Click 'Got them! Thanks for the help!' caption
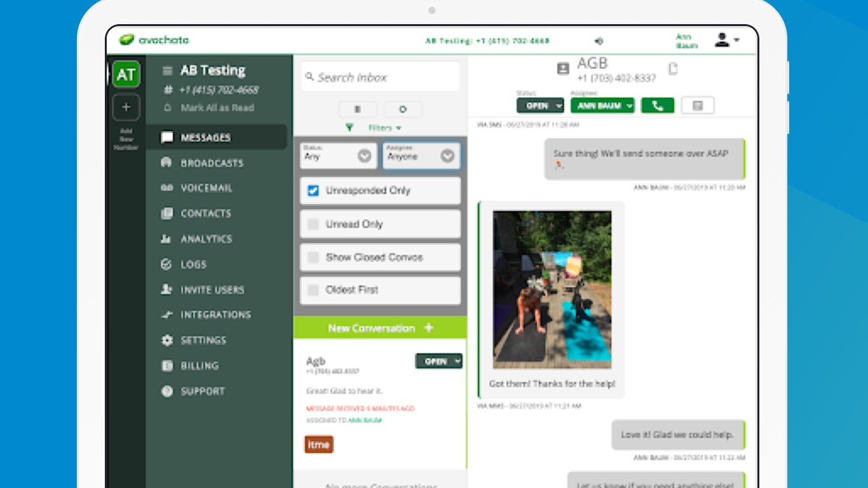 [552, 384]
